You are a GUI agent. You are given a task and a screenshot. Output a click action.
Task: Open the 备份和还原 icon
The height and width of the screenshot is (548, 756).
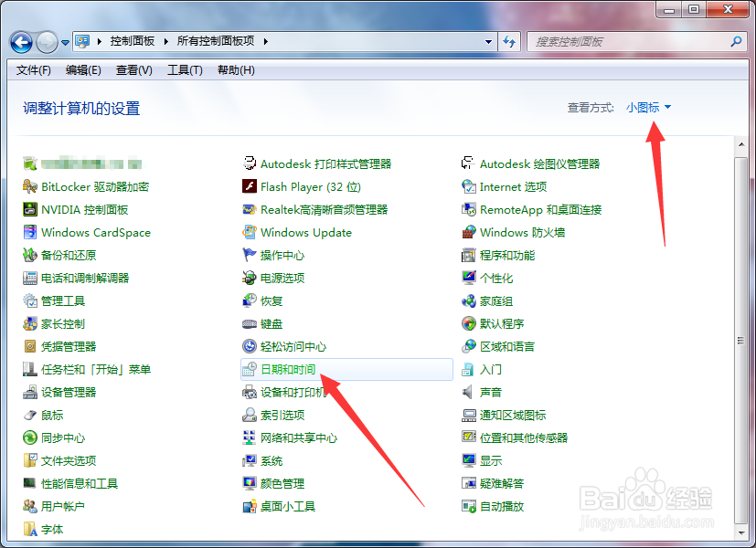(x=30, y=255)
